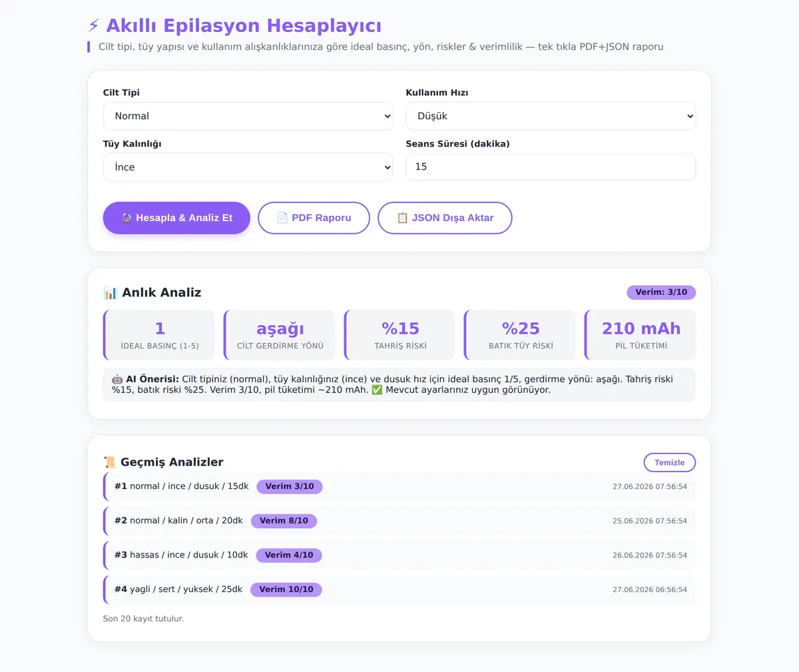
Task: Click the green checkmark in AI suggestion
Action: click(x=377, y=390)
